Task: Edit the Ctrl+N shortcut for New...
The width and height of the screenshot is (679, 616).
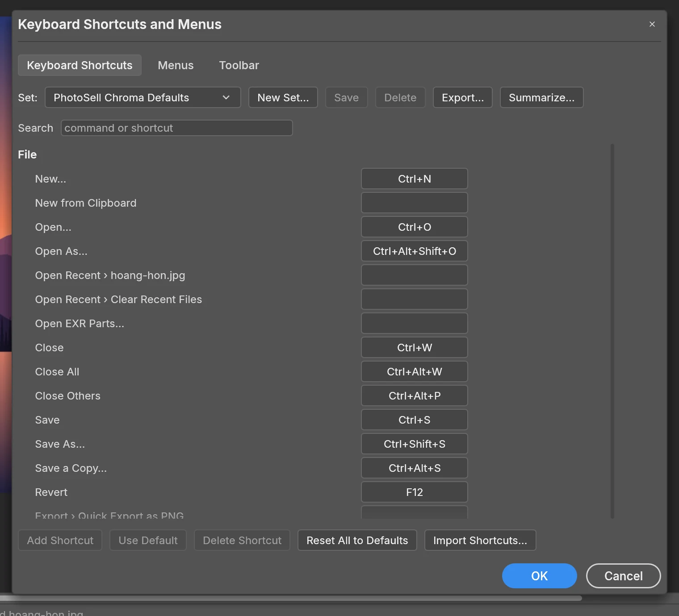Action: [x=415, y=179]
